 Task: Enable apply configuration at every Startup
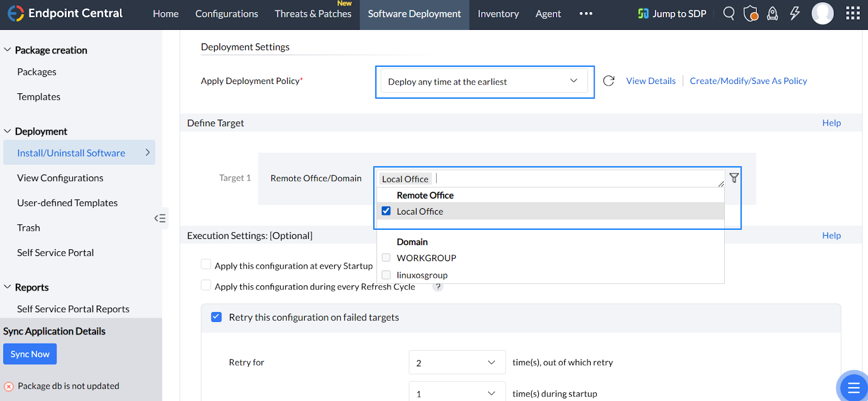click(x=206, y=264)
